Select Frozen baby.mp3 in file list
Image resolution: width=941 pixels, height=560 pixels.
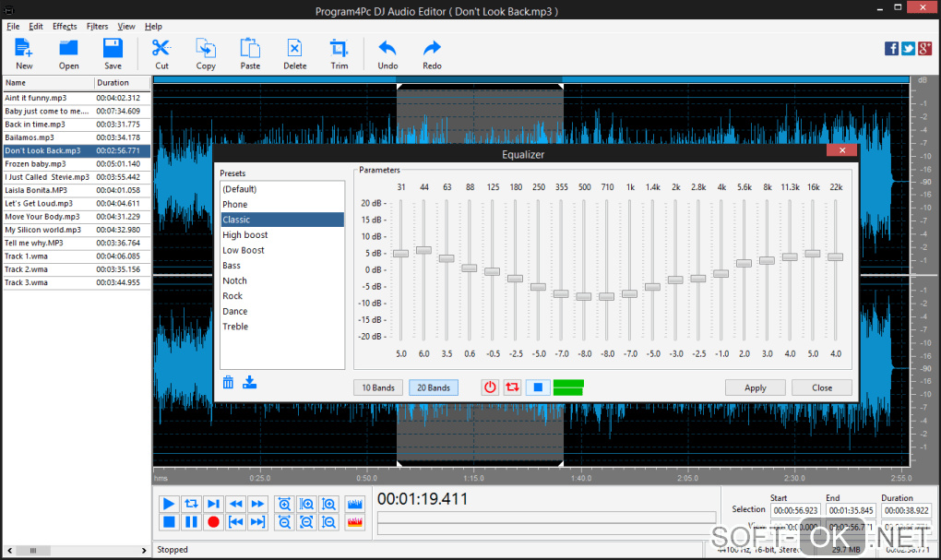[x=35, y=163]
